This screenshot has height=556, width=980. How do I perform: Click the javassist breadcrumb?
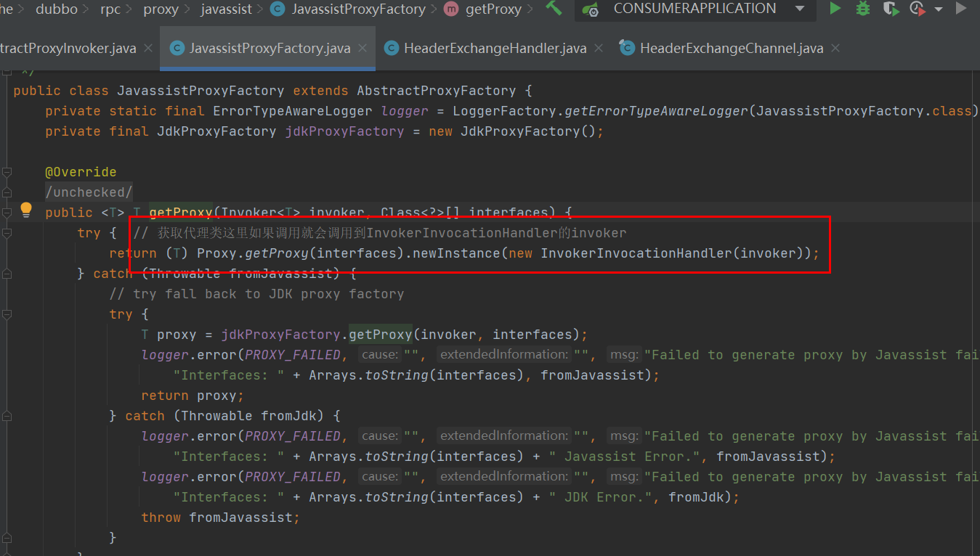[226, 9]
